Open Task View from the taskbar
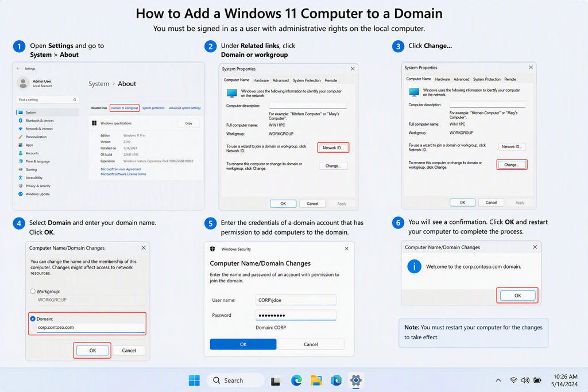Screen dimensions: 588x392 pyautogui.click(x=276, y=381)
